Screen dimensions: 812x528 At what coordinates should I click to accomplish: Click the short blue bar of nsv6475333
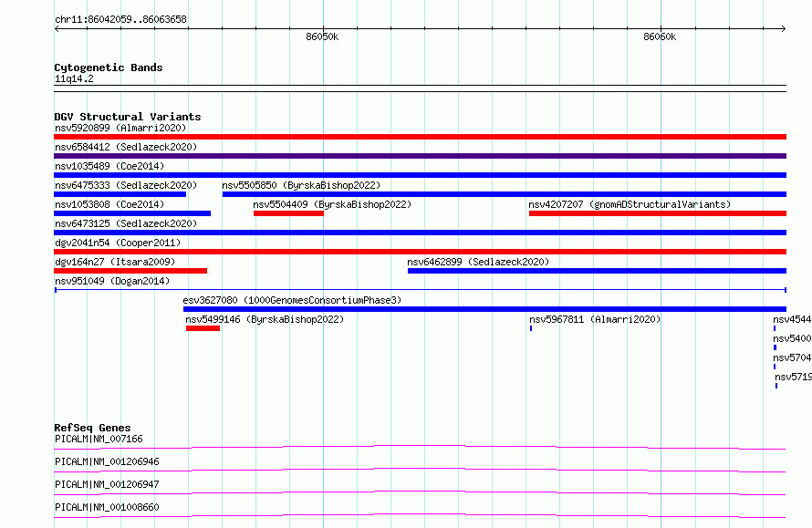[x=120, y=194]
